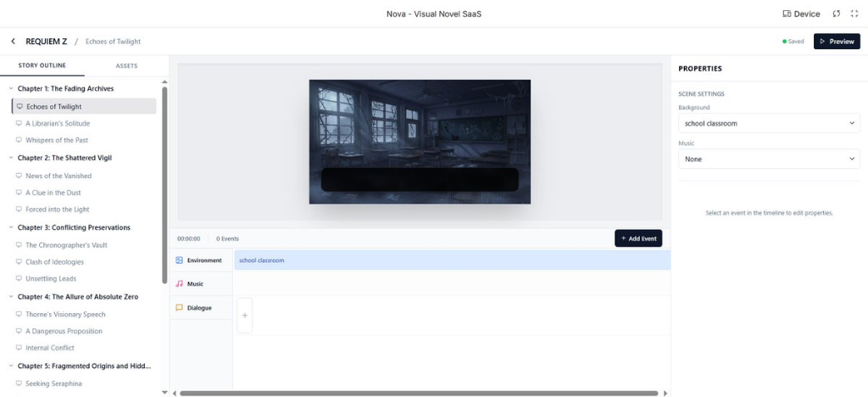The height and width of the screenshot is (397, 868).
Task: Click the scene icon beside News of the Vanished
Action: pos(19,176)
